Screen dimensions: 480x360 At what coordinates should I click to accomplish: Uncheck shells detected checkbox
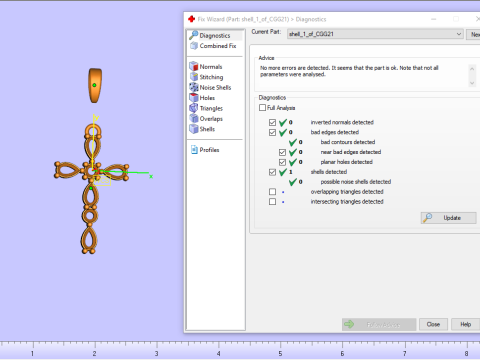pyautogui.click(x=272, y=172)
